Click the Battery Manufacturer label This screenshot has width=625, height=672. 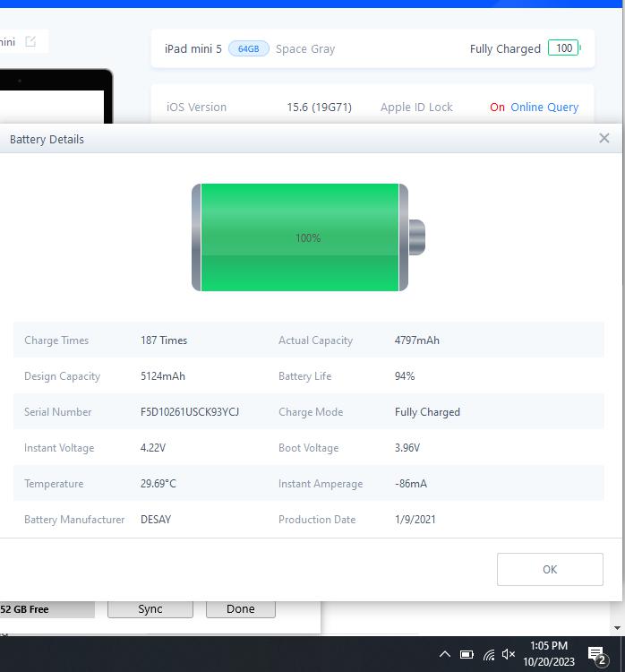pos(74,520)
